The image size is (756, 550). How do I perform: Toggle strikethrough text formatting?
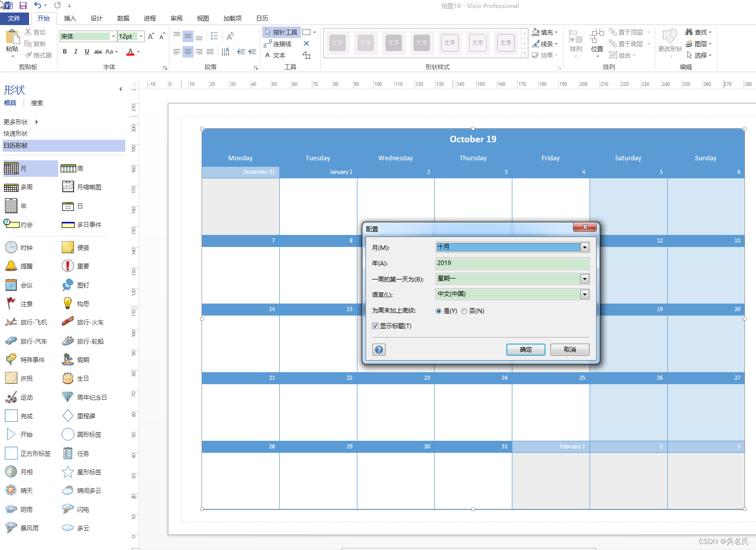pos(98,52)
